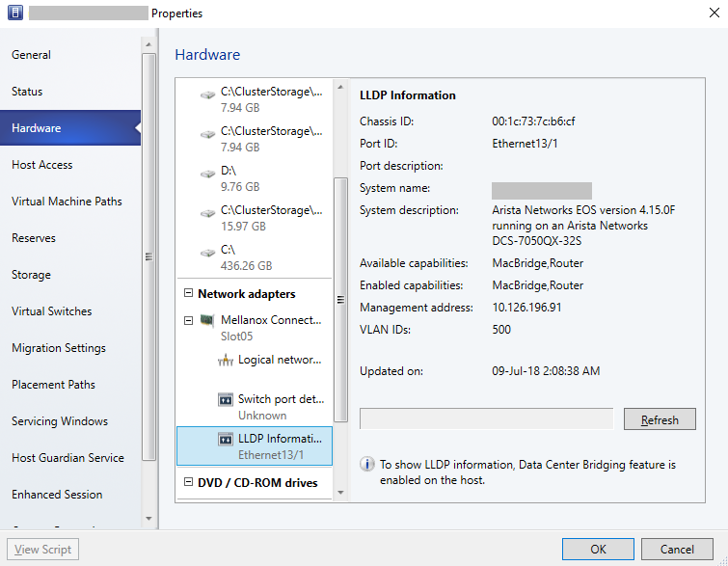Open the General properties page

click(x=32, y=55)
